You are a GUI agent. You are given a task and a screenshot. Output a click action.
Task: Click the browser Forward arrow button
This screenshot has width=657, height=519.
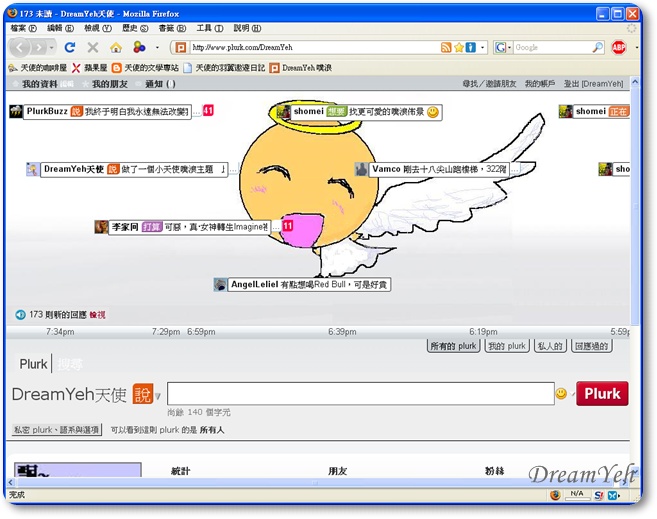[x=39, y=47]
